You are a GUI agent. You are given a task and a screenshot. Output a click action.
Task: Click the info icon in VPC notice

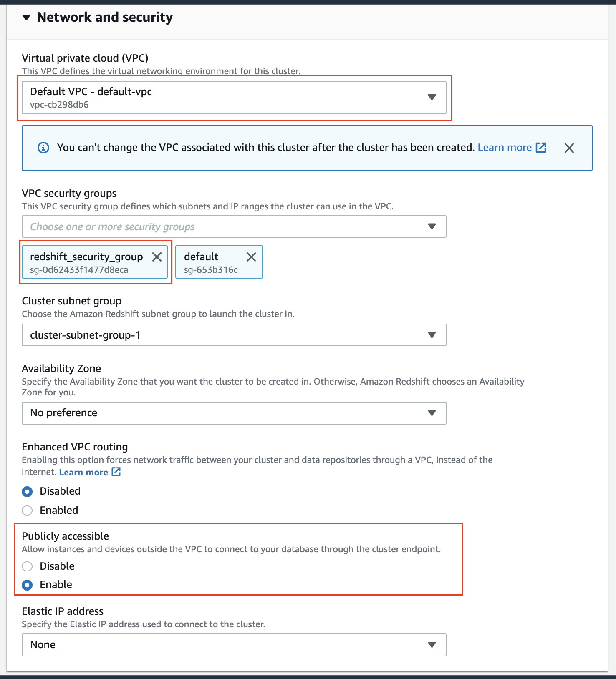coord(43,148)
